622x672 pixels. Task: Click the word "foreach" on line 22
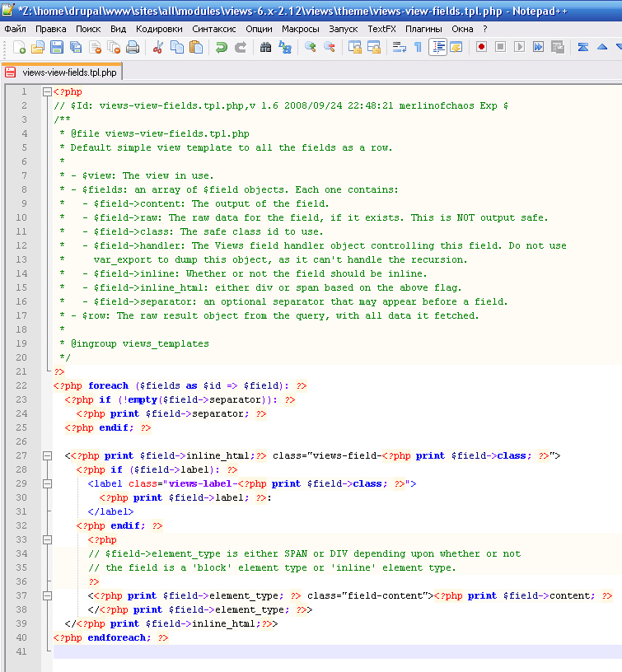109,385
